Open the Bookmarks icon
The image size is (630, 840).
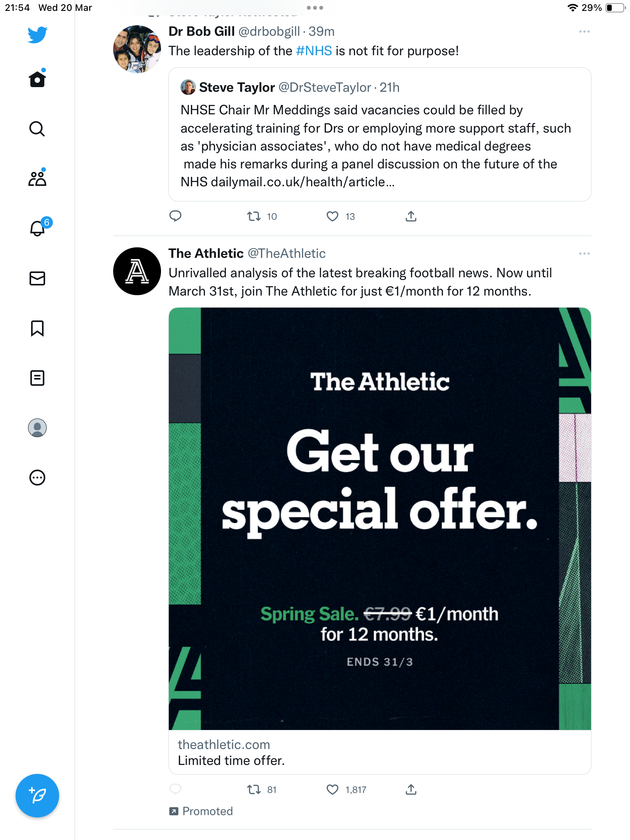click(x=37, y=328)
